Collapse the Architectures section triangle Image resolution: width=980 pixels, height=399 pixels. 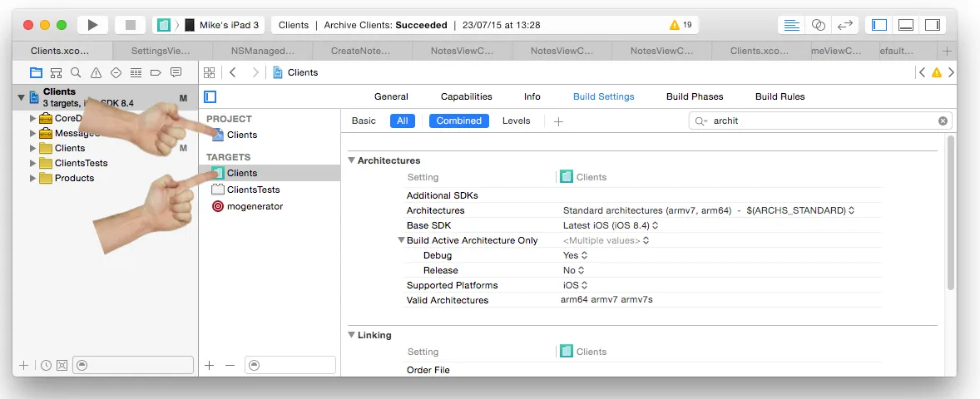352,160
